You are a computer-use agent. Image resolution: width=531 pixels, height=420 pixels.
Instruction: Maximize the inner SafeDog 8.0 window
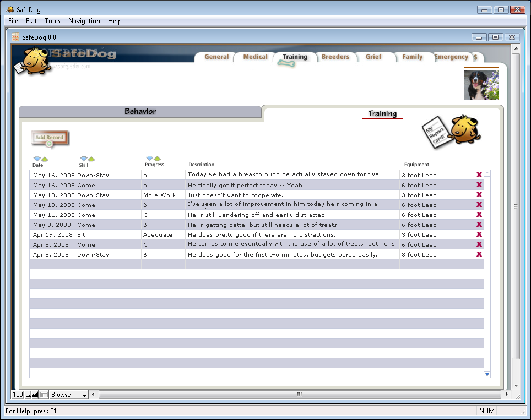pyautogui.click(x=495, y=37)
